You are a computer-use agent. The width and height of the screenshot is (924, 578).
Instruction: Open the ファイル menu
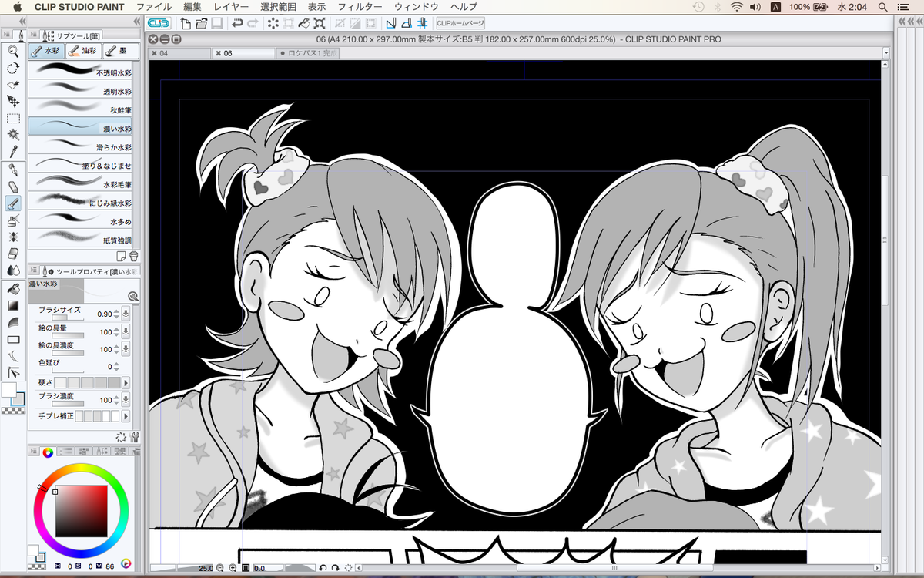tap(153, 7)
